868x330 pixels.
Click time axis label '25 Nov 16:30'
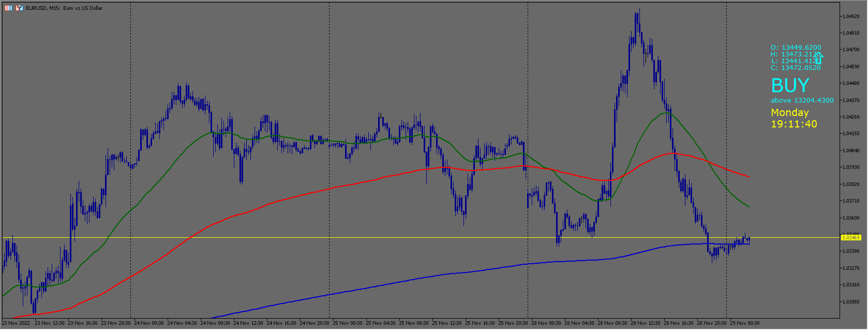coord(480,323)
